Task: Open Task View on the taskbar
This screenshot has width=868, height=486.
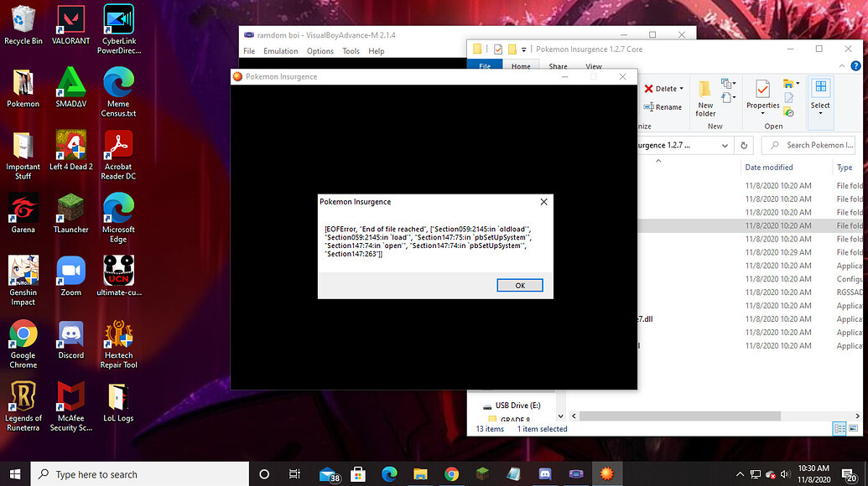Action: (x=294, y=474)
